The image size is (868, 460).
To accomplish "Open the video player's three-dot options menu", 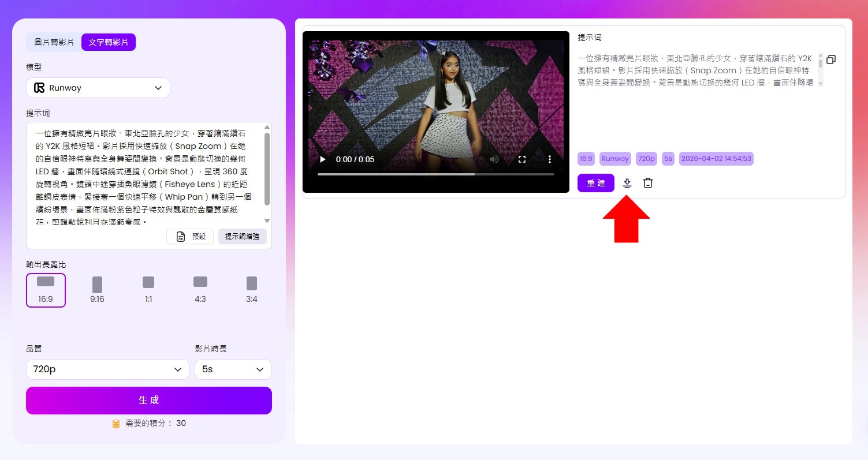I will click(549, 159).
